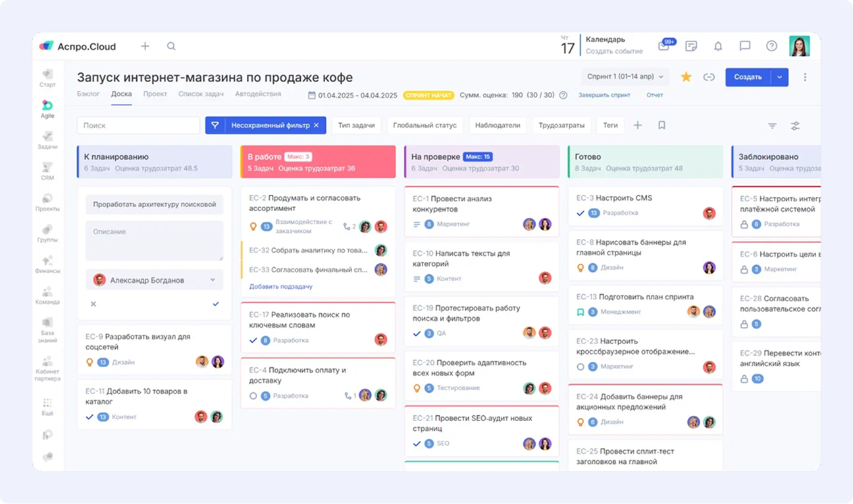
Task: Click the Поиск search input field
Action: [138, 126]
